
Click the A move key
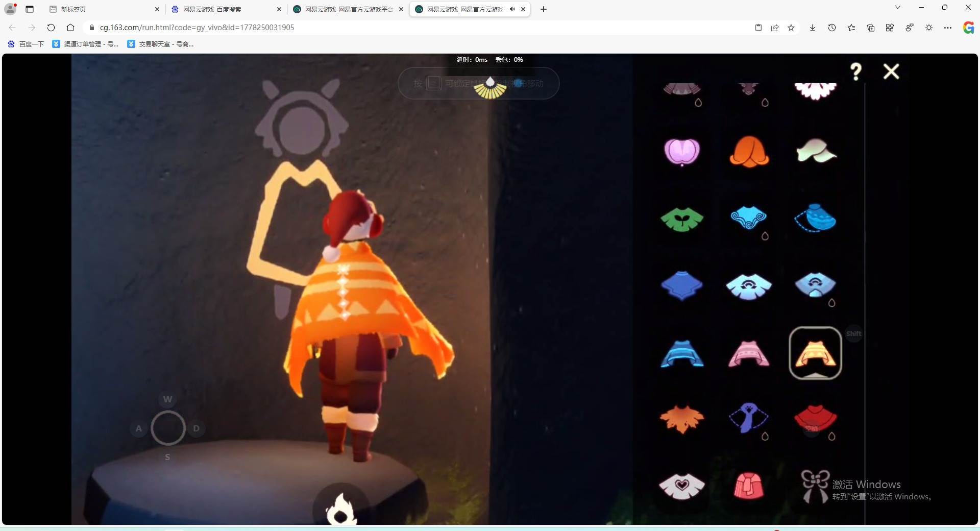coord(139,428)
